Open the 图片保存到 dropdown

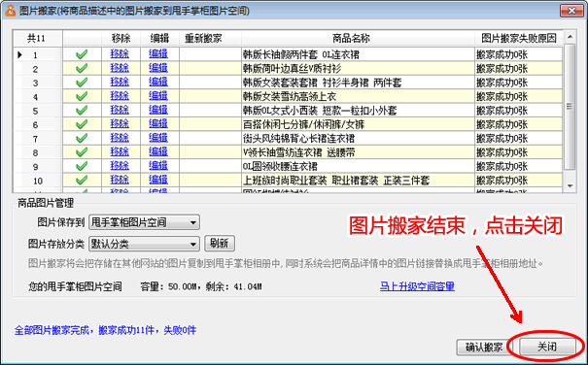click(x=145, y=222)
